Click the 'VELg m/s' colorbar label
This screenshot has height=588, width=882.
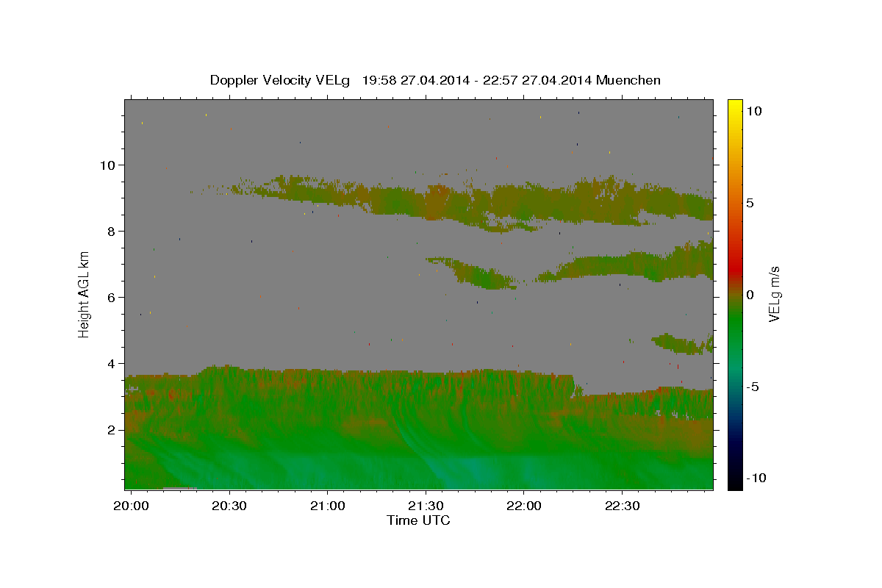tap(773, 294)
